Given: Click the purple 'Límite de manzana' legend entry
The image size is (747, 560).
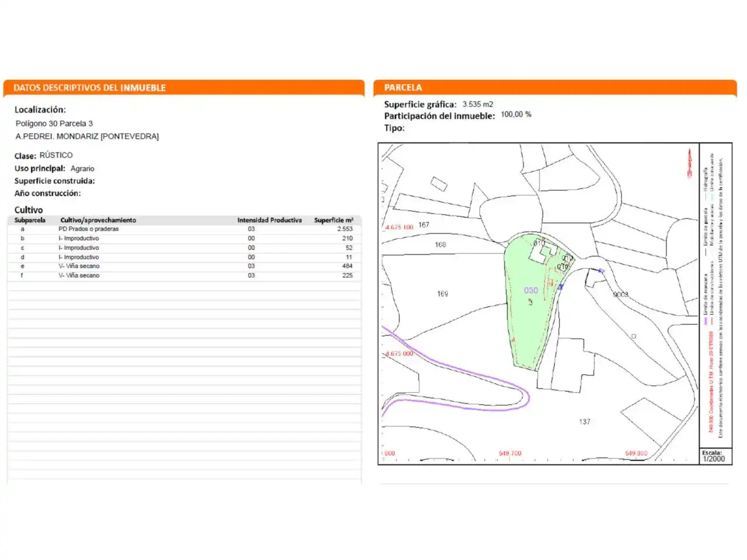Looking at the screenshot, I should (x=706, y=299).
